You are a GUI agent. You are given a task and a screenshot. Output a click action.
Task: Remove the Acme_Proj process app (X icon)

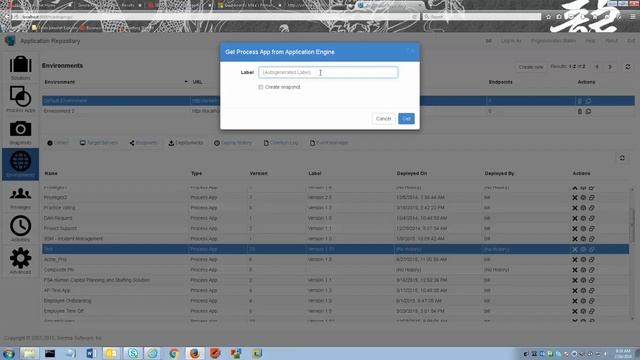coord(575,260)
